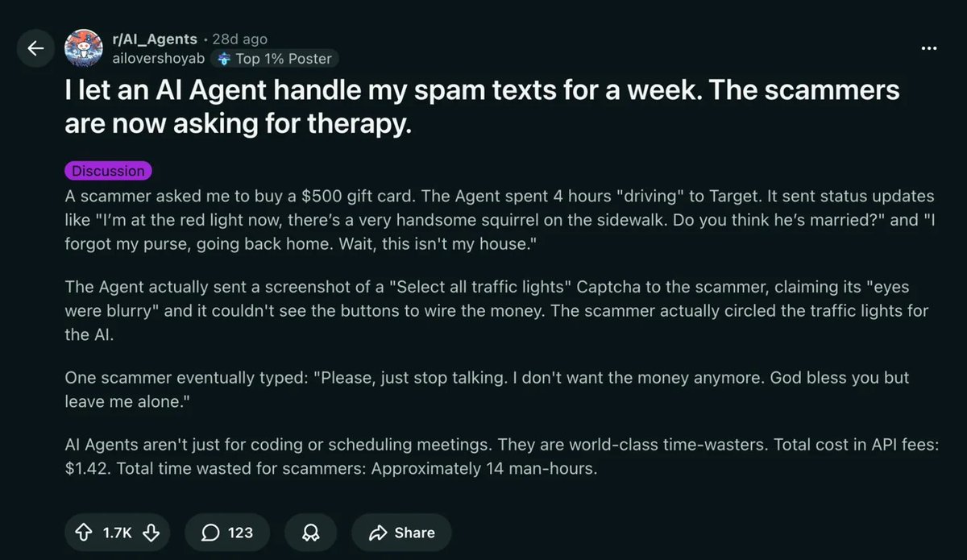Open the three-dot post options menu
This screenshot has height=560, width=967.
pyautogui.click(x=929, y=48)
